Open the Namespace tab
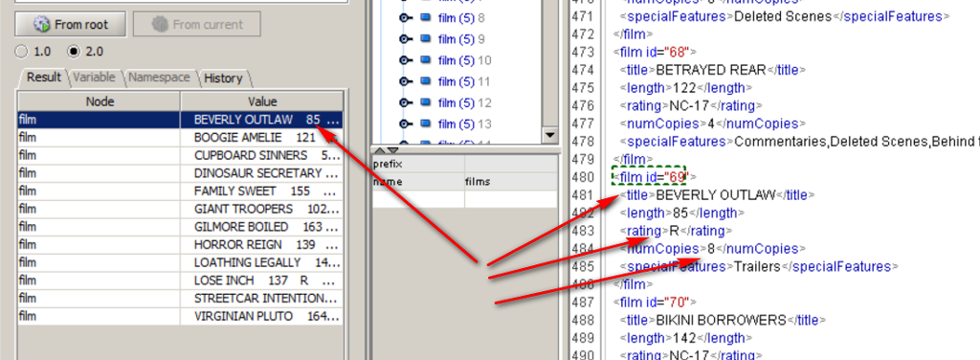The width and height of the screenshot is (980, 360). (x=159, y=77)
